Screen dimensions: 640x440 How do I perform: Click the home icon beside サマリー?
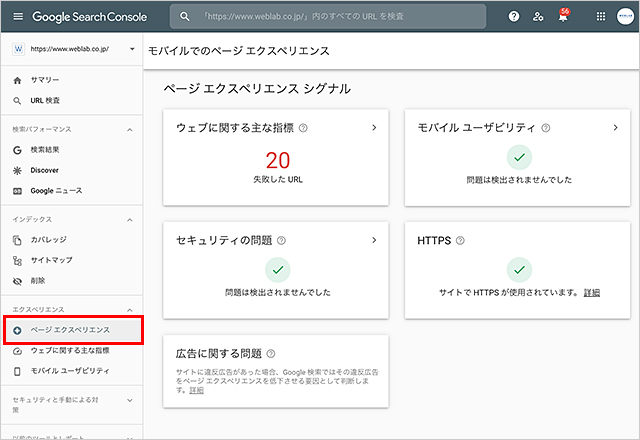point(17,80)
